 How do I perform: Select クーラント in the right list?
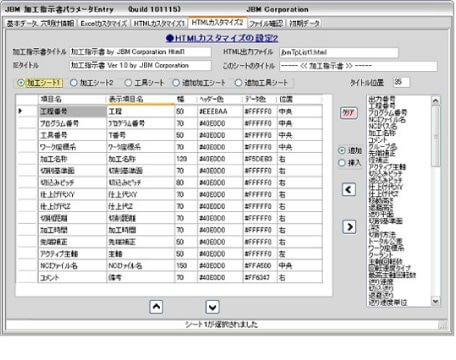(381, 255)
